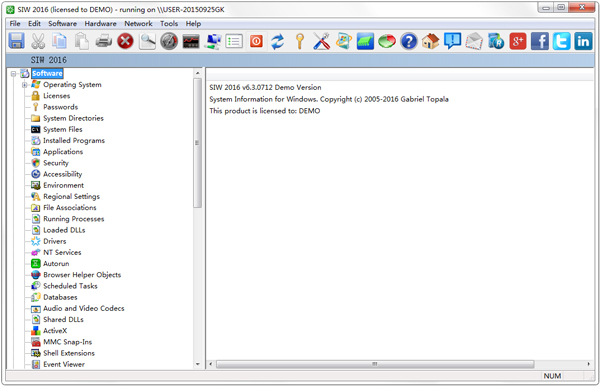Click the LinkedIn icon
Viewport: 600px width, 386px height.
coord(583,41)
